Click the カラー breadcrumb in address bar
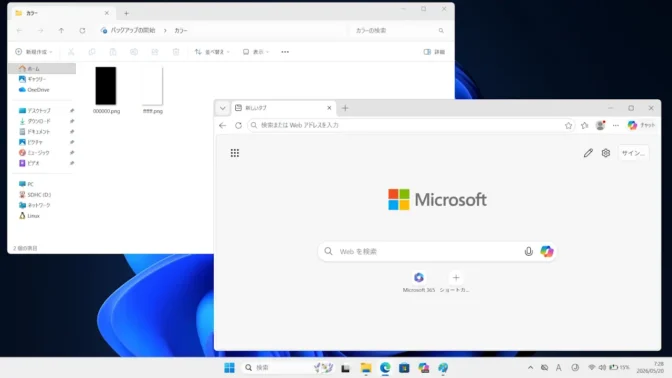Viewport: 672px width, 378px height. pos(181,30)
